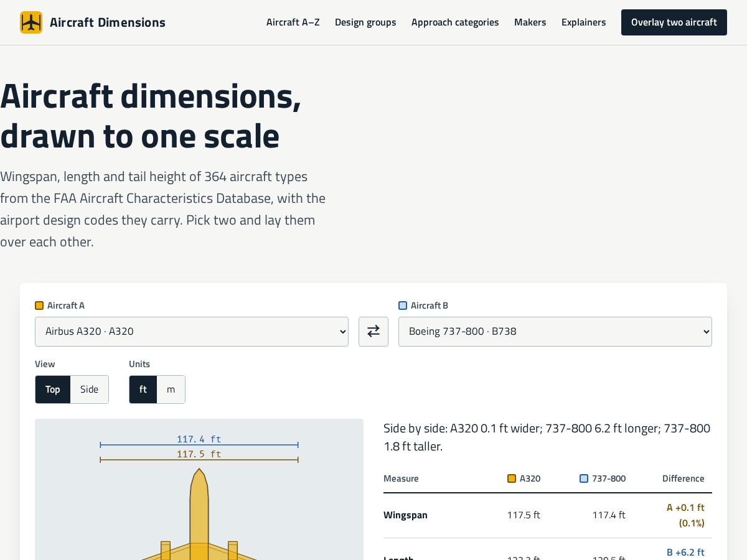Select the Wingspan row label
The width and height of the screenshot is (747, 560).
pos(405,515)
